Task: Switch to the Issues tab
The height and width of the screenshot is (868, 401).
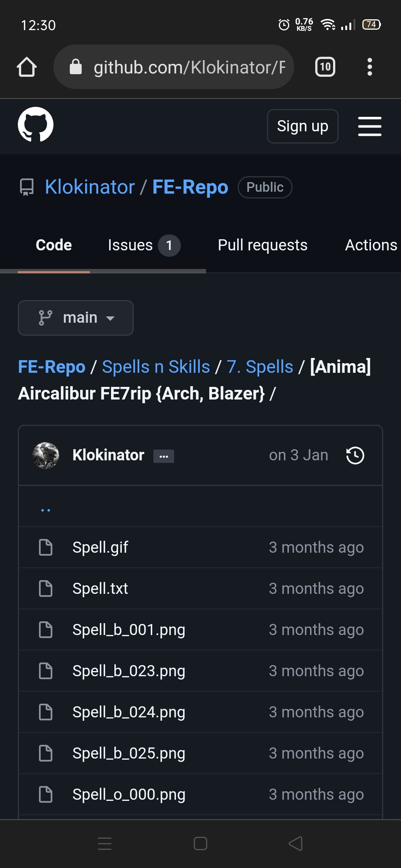Action: (x=144, y=245)
